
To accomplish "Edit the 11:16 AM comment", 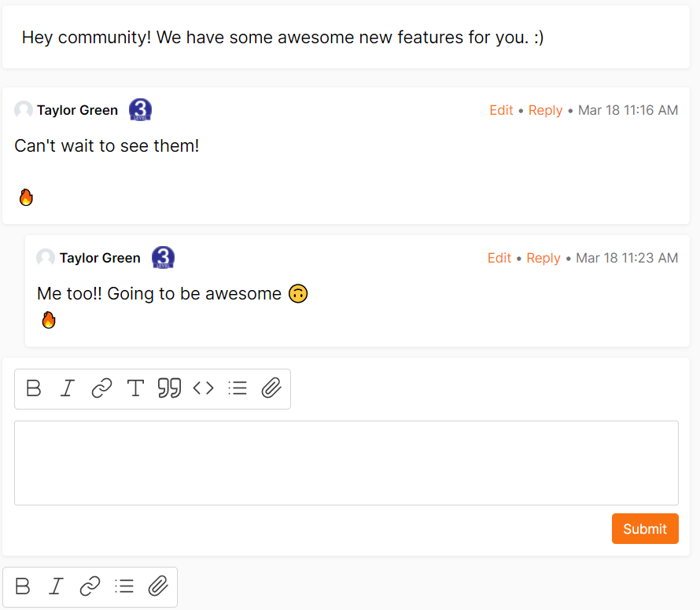I will click(501, 110).
